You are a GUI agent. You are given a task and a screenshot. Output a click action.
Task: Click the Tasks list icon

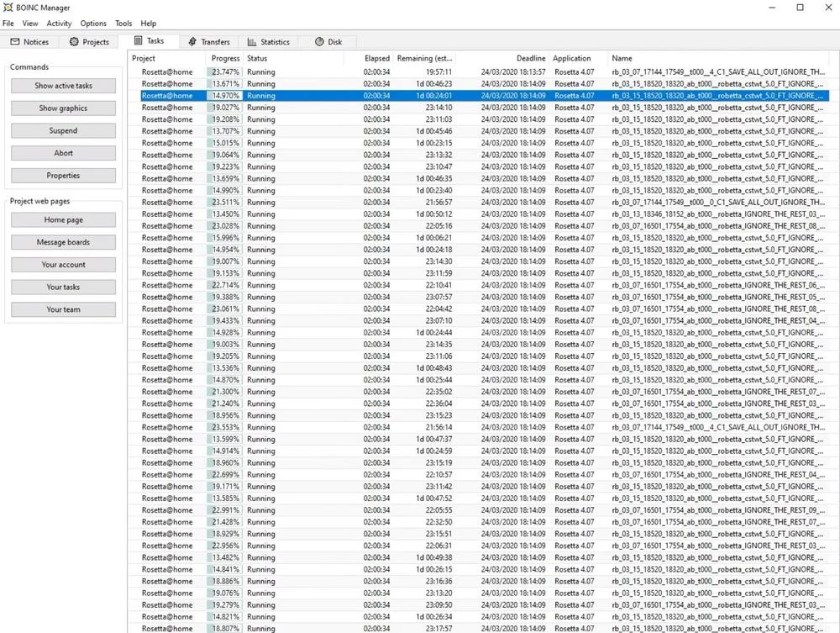[x=139, y=40]
